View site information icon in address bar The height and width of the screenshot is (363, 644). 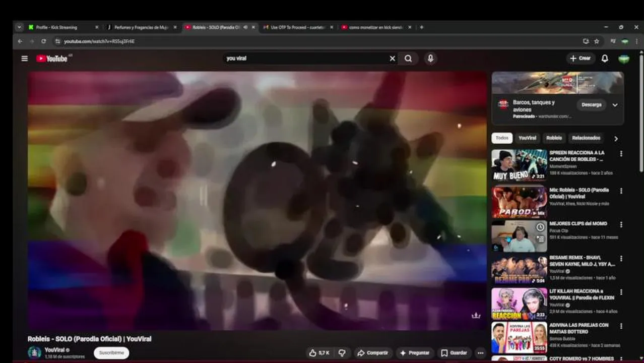[57, 41]
